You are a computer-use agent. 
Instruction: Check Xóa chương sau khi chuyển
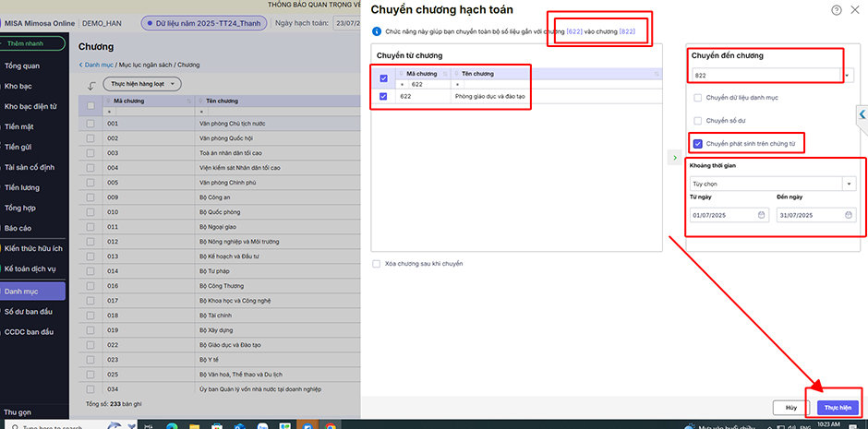click(377, 264)
